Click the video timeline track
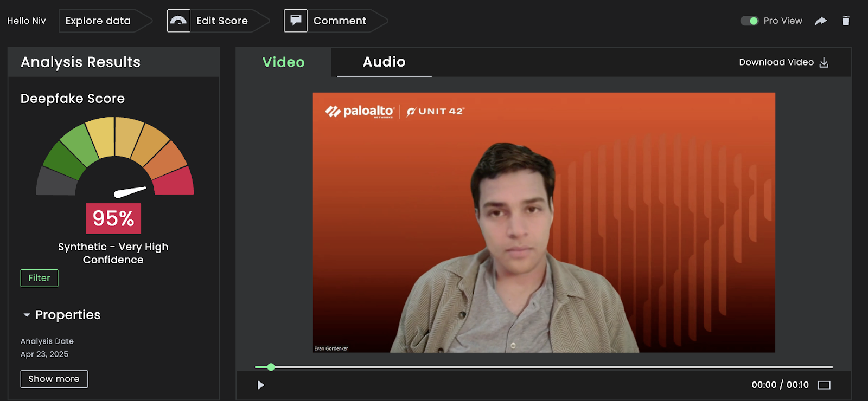868x401 pixels. 544,367
